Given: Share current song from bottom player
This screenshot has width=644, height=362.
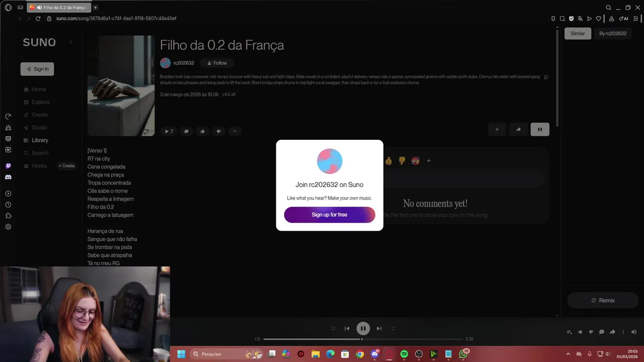Looking at the screenshot, I should point(612,332).
